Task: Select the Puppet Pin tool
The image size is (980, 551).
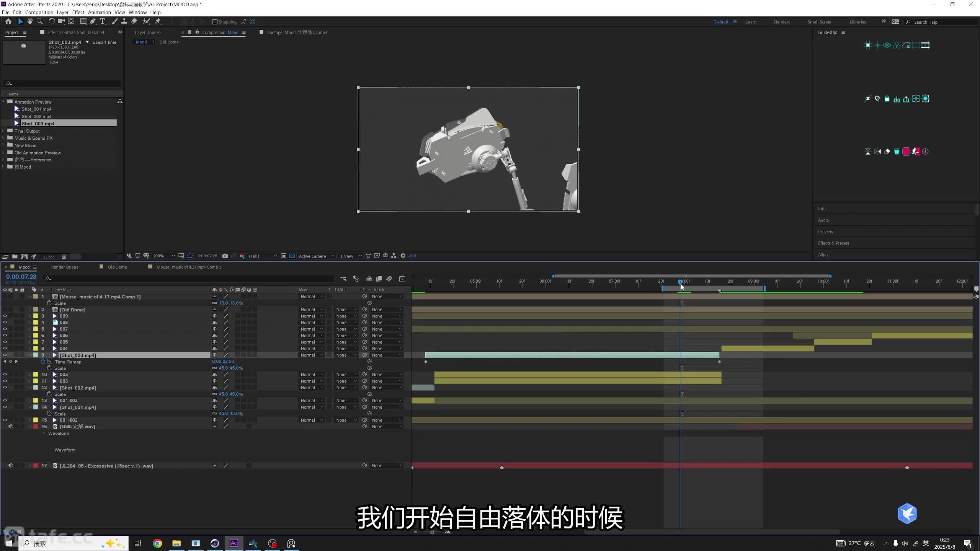Action: (x=158, y=21)
